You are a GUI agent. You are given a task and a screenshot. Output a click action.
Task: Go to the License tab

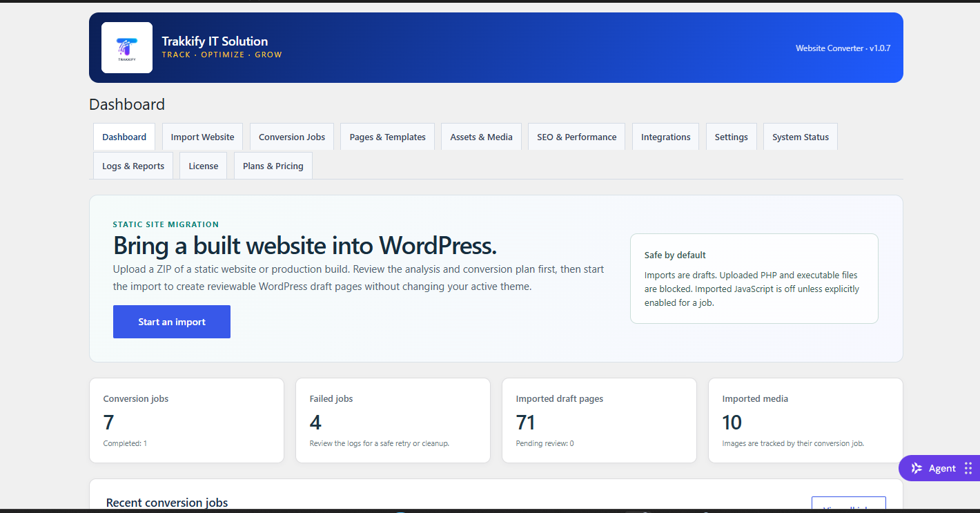(x=204, y=166)
